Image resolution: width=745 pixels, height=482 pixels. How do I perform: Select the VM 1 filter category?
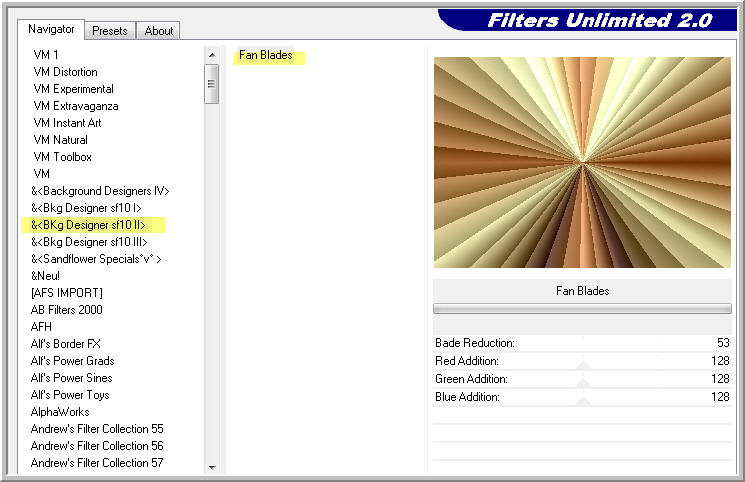pyautogui.click(x=46, y=55)
